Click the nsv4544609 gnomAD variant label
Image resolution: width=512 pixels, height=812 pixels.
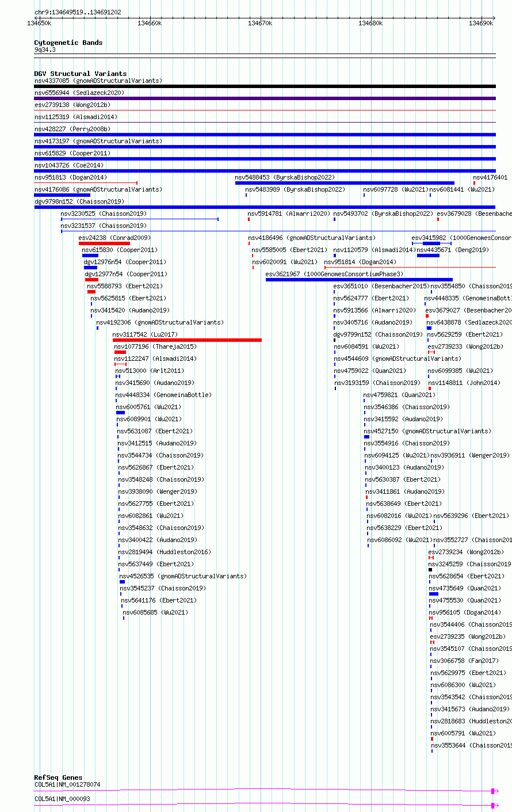[398, 359]
